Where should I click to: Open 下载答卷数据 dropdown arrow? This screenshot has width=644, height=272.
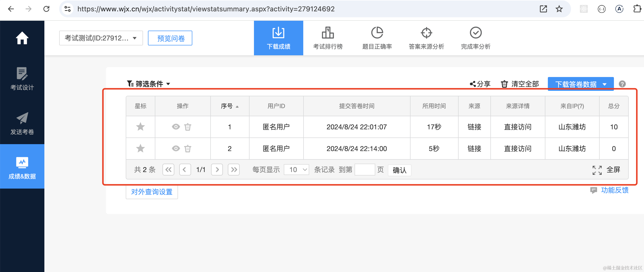coord(605,84)
